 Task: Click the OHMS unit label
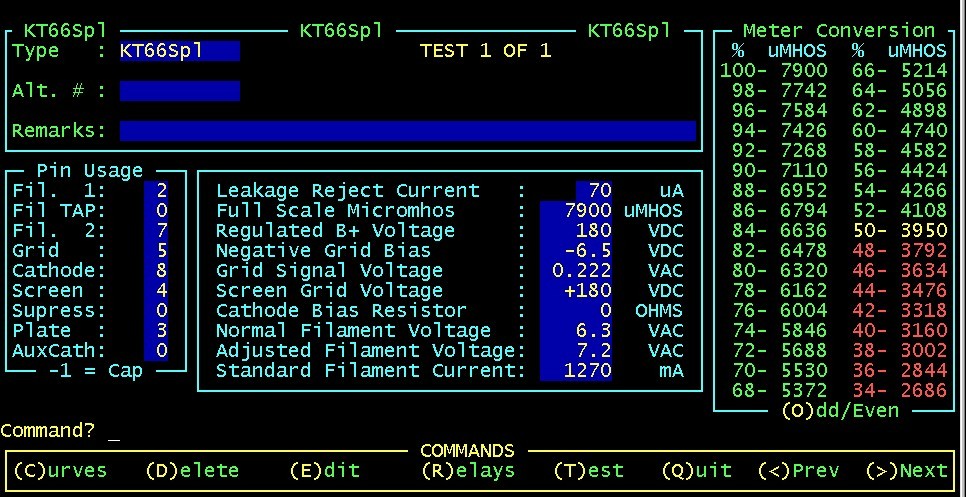[660, 310]
